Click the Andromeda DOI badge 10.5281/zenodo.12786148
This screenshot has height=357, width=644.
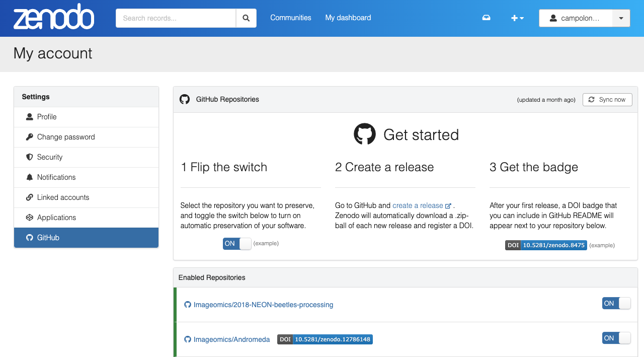point(325,339)
